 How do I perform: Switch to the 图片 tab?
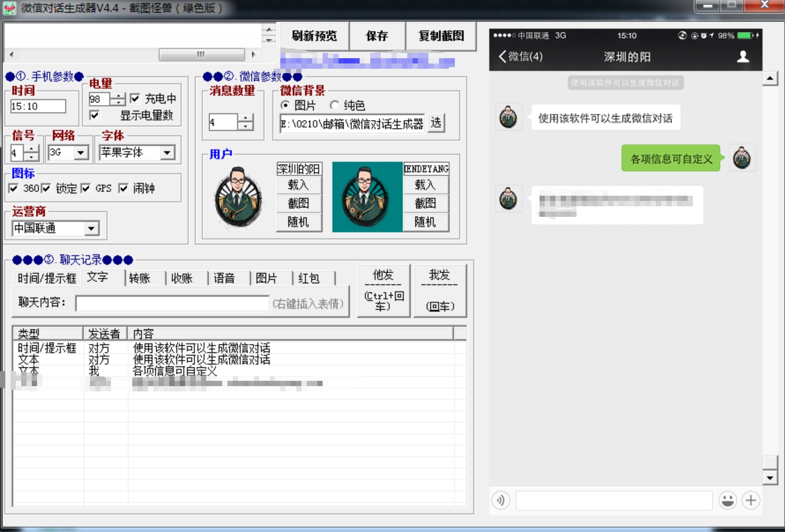tap(267, 278)
